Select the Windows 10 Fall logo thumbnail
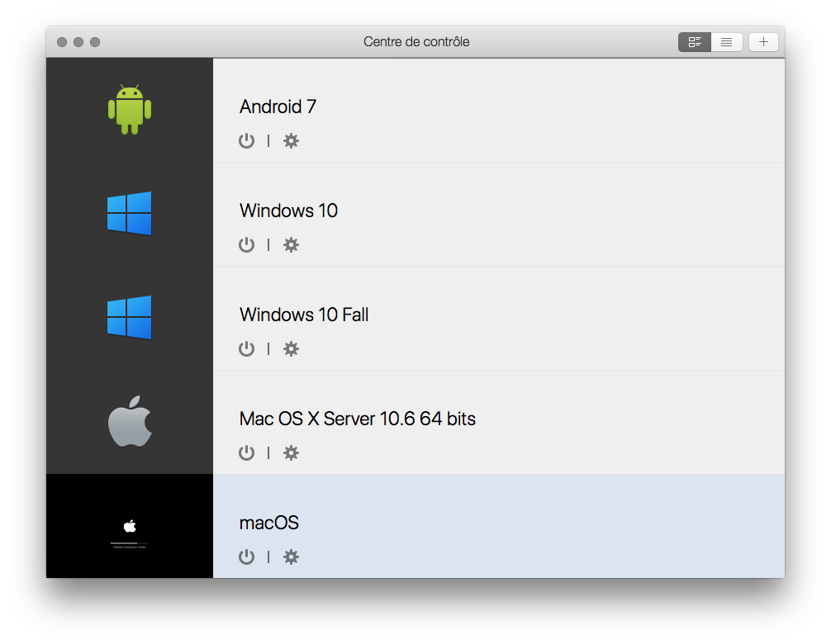The width and height of the screenshot is (831, 644). pos(130,317)
